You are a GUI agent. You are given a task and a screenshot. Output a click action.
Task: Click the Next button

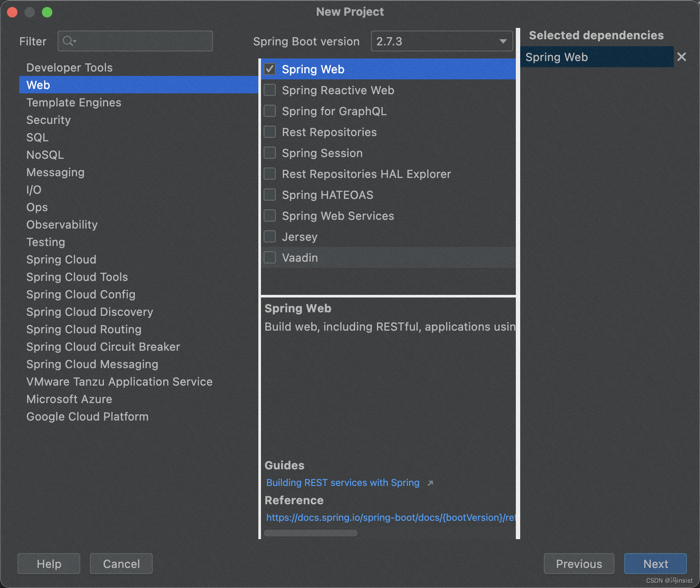pyautogui.click(x=655, y=564)
